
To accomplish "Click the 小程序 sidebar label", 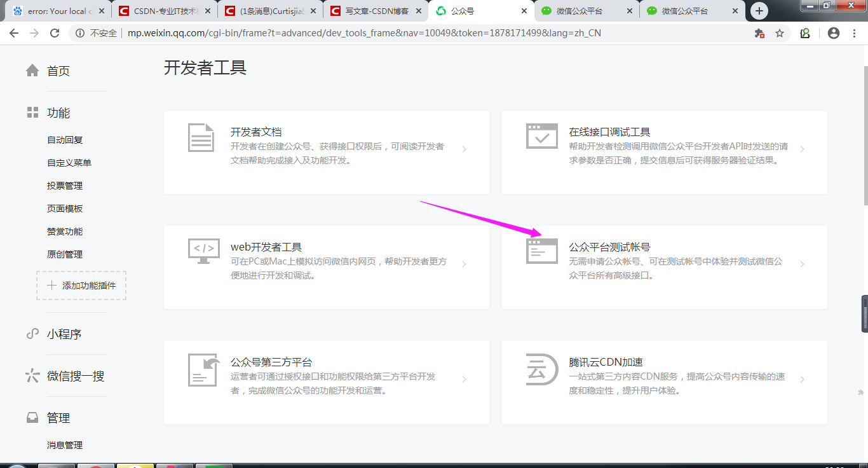I will tap(64, 334).
